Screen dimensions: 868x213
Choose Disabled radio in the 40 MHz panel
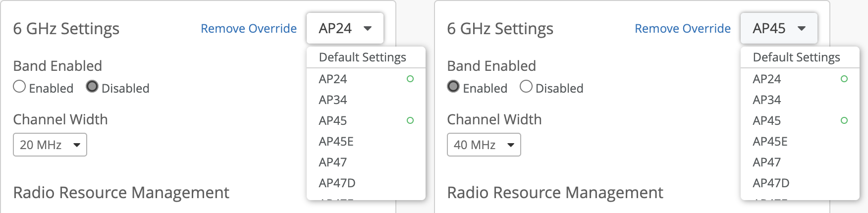tap(526, 87)
